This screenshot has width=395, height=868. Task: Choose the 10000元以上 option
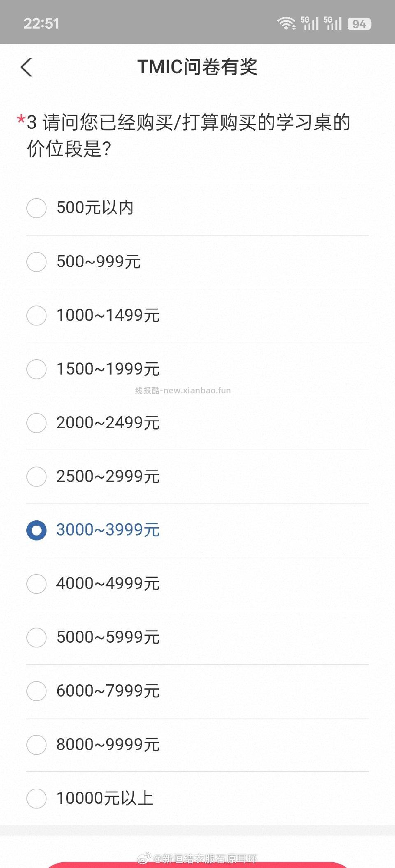click(x=36, y=799)
